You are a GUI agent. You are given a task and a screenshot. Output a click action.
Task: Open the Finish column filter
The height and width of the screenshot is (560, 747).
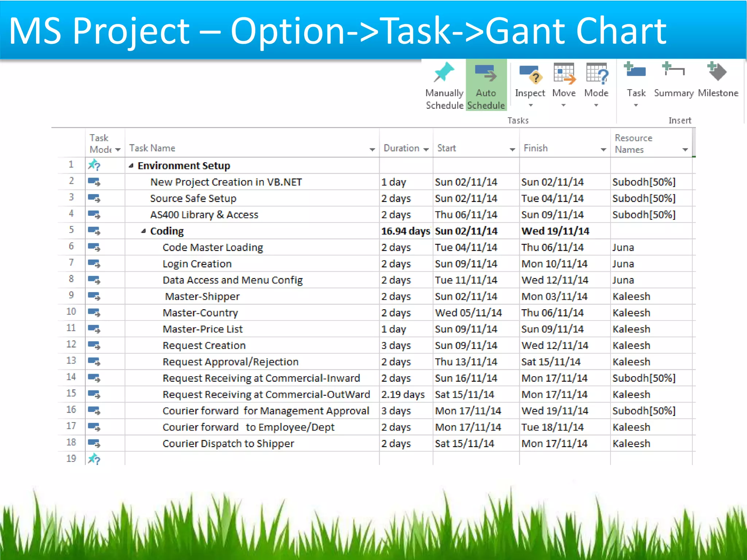coord(603,149)
